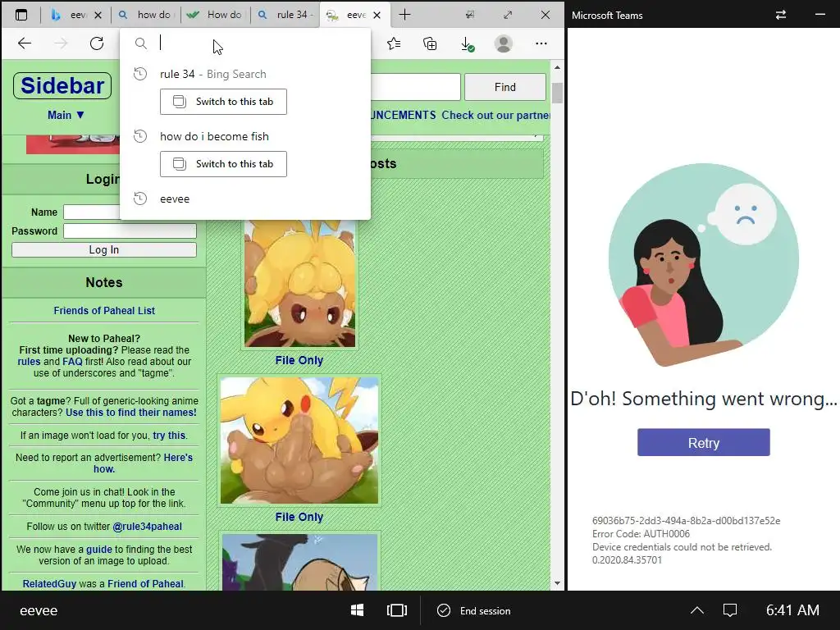Click the Sidebar button on the page
Screen dimensions: 840x630
(62, 85)
